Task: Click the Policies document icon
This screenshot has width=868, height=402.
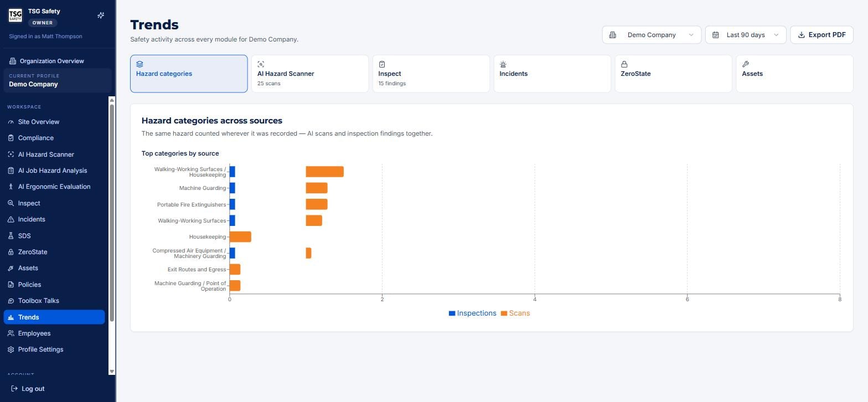Action: click(11, 285)
